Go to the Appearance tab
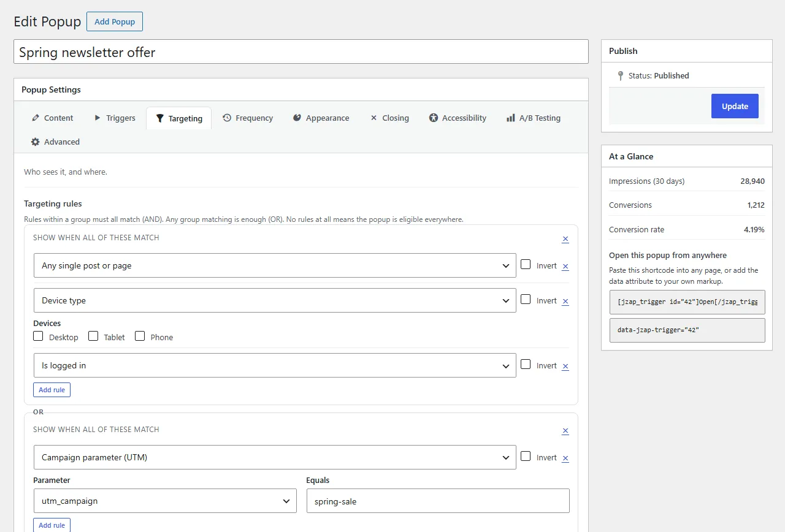The width and height of the screenshot is (785, 532). [x=321, y=118]
